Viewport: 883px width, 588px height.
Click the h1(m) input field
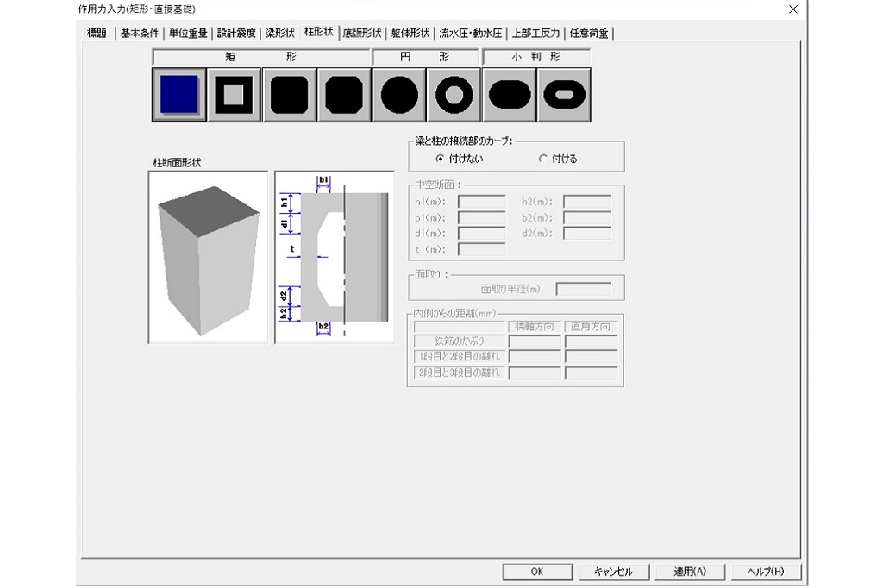(x=481, y=202)
